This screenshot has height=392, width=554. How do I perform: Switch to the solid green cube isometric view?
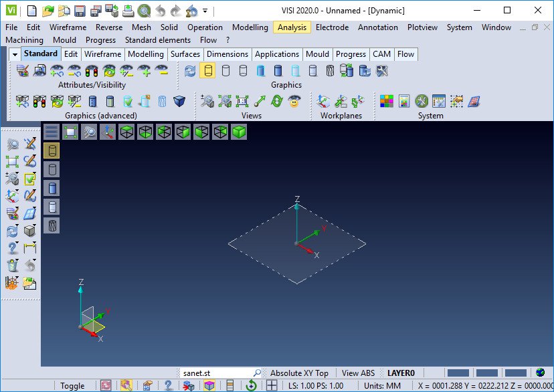(239, 132)
